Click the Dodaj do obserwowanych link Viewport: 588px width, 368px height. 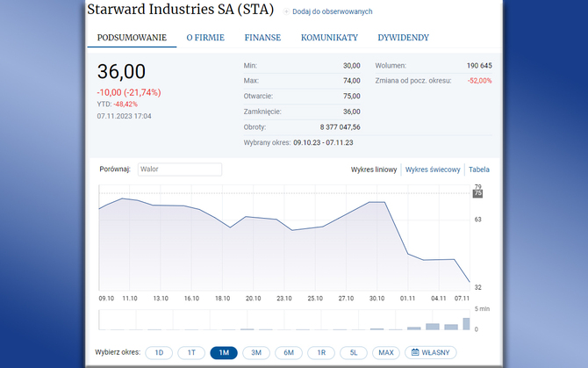tap(333, 11)
